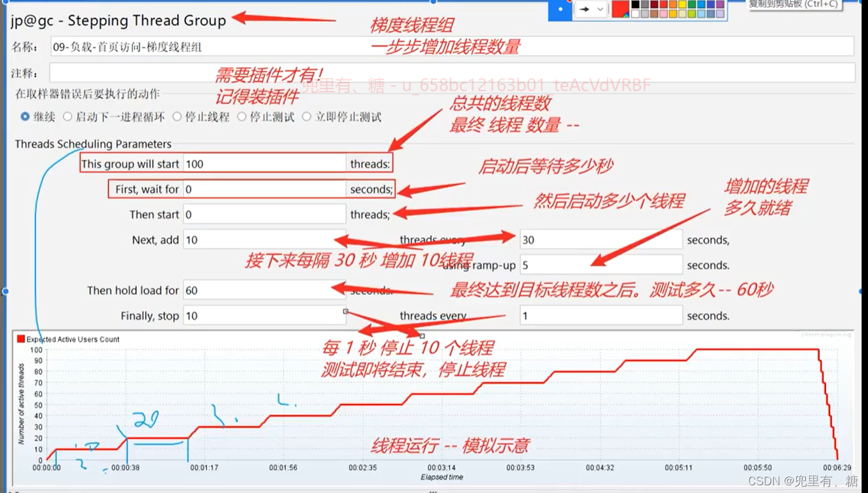Choose the 停止线程 radio option
Image resolution: width=868 pixels, height=493 pixels.
[177, 117]
